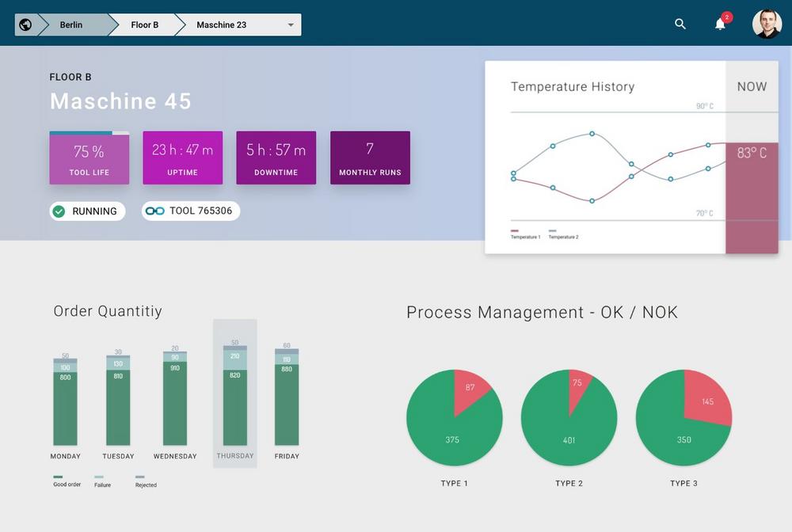Select Berlin in the breadcrumb

click(x=71, y=25)
